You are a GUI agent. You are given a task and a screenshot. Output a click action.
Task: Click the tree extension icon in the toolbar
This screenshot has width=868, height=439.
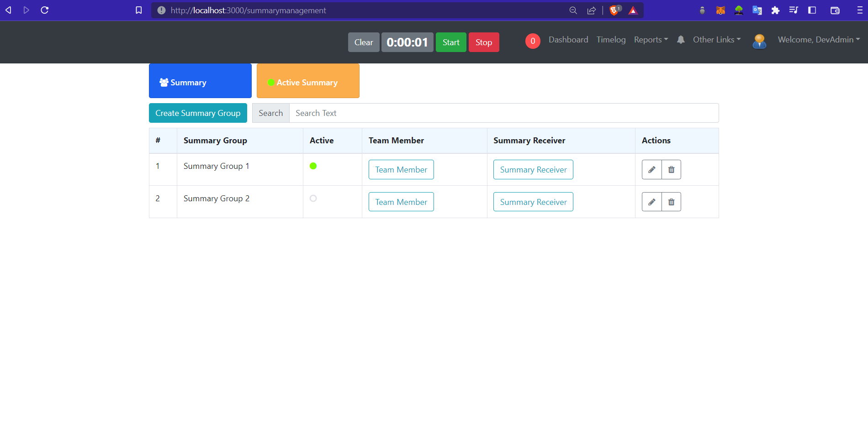pos(739,10)
